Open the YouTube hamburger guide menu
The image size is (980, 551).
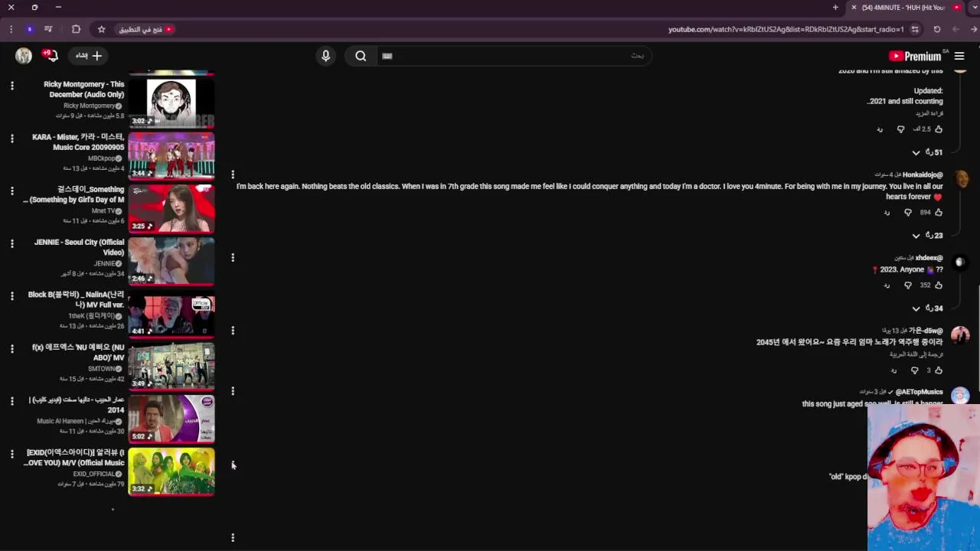click(959, 56)
